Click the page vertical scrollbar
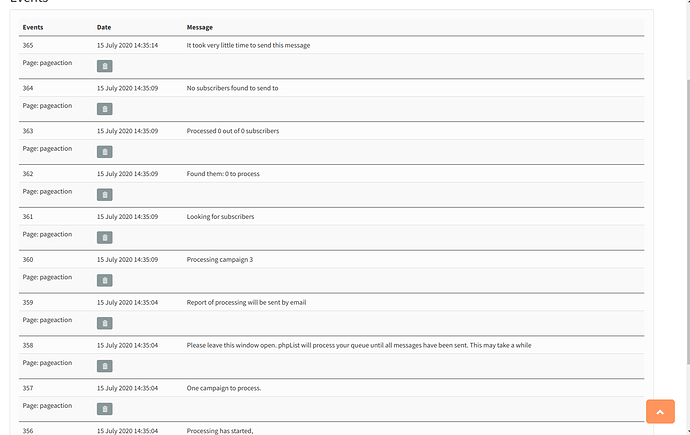 point(687,222)
